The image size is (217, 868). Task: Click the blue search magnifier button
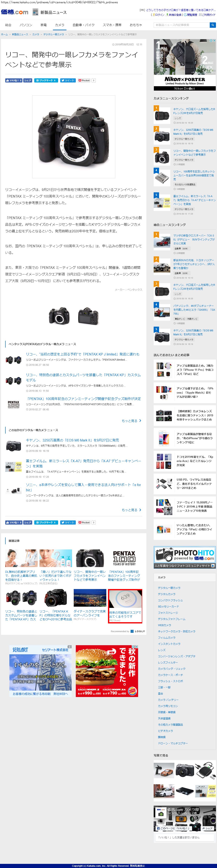(212, 25)
